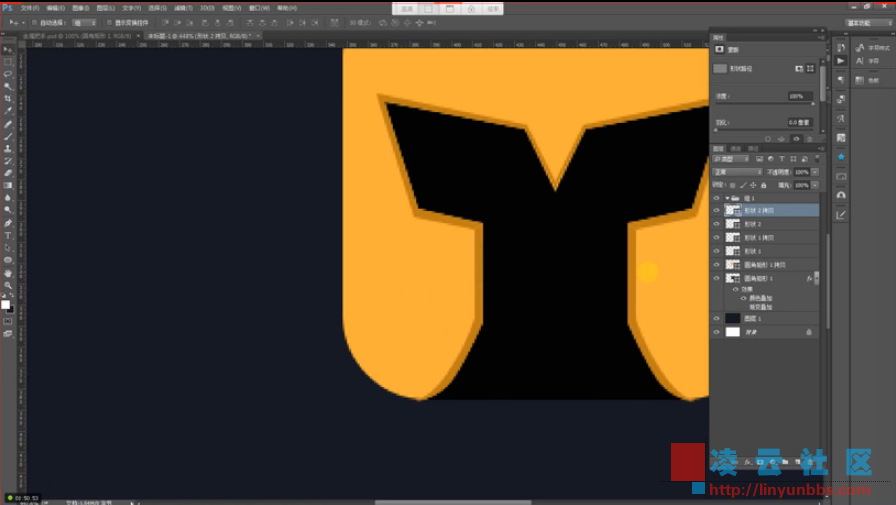Filter layers by type layers (T icon)
The width and height of the screenshot is (896, 505).
coord(782,159)
